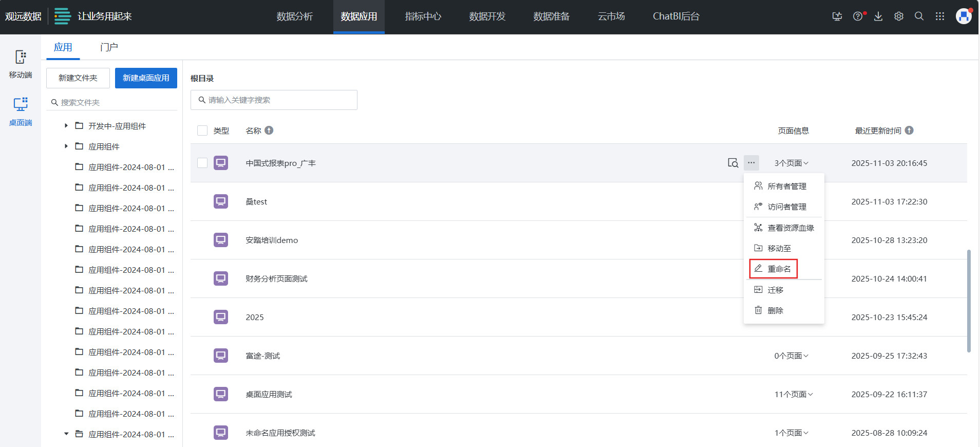
Task: Click the download icon in top bar
Action: point(878,16)
